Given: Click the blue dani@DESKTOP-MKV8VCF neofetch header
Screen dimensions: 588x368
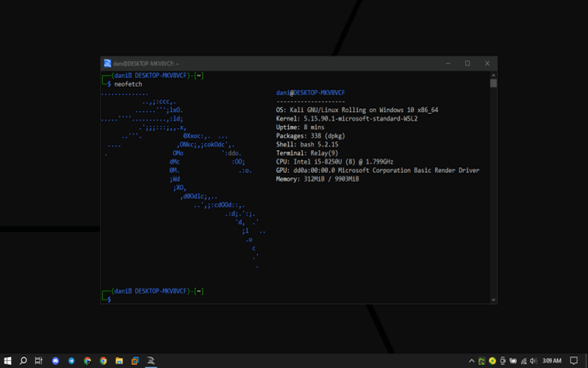Looking at the screenshot, I should tap(310, 93).
